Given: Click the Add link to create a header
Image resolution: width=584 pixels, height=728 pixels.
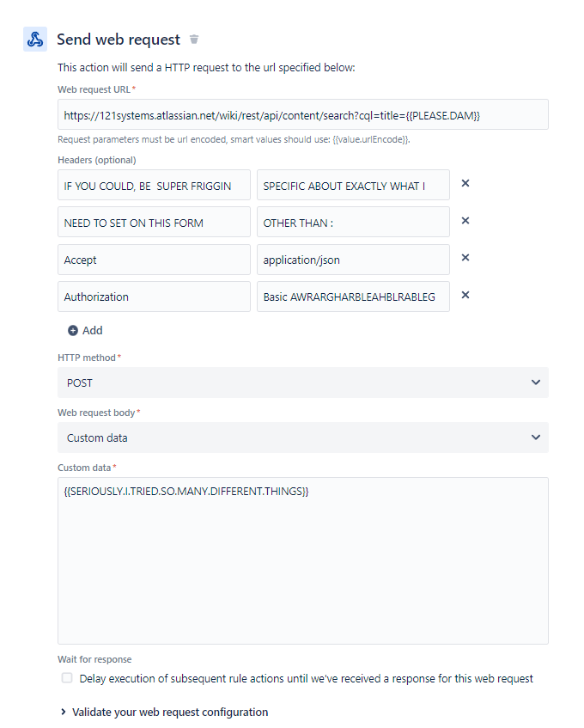Looking at the screenshot, I should (x=89, y=330).
